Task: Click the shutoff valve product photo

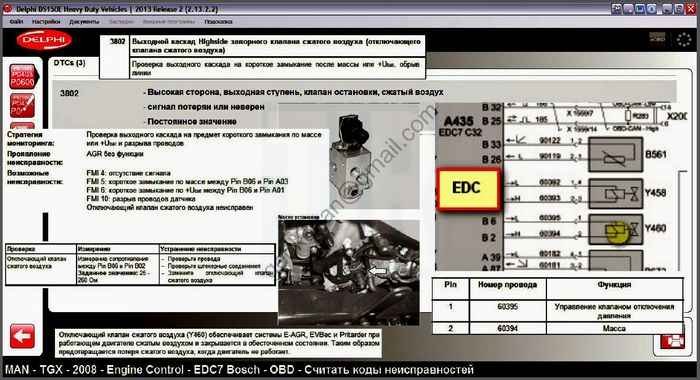Action: (x=349, y=156)
